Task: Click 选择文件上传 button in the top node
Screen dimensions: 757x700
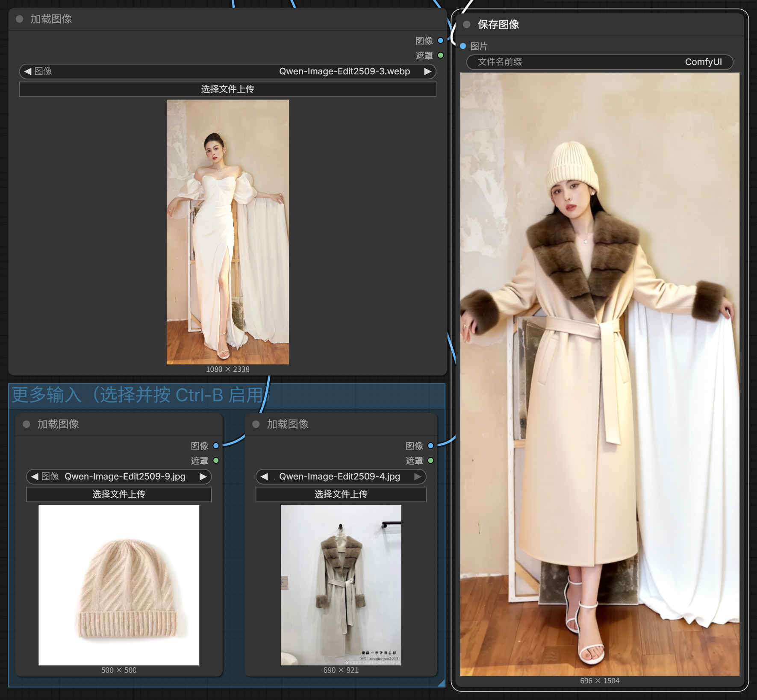Action: (x=227, y=89)
